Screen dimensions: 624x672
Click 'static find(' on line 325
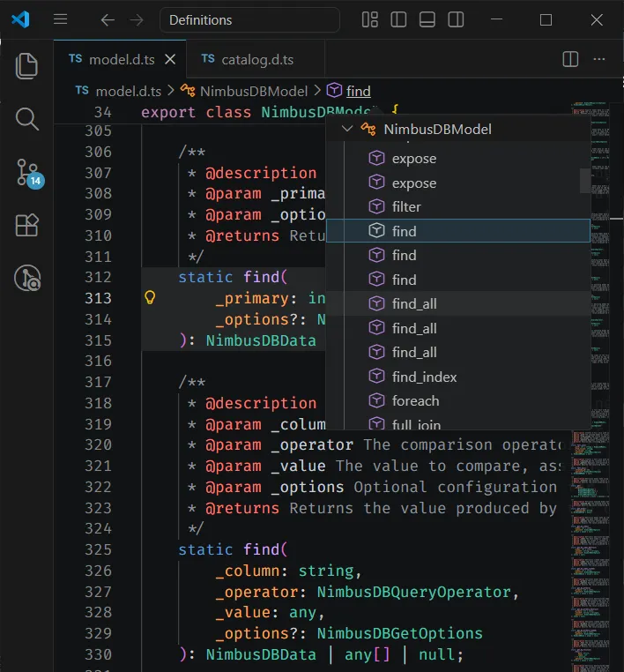click(x=233, y=549)
